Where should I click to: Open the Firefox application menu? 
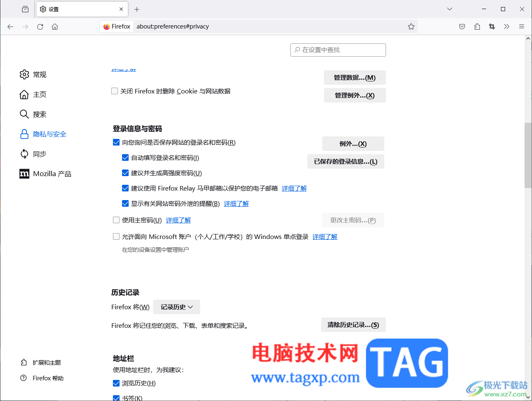(x=522, y=26)
